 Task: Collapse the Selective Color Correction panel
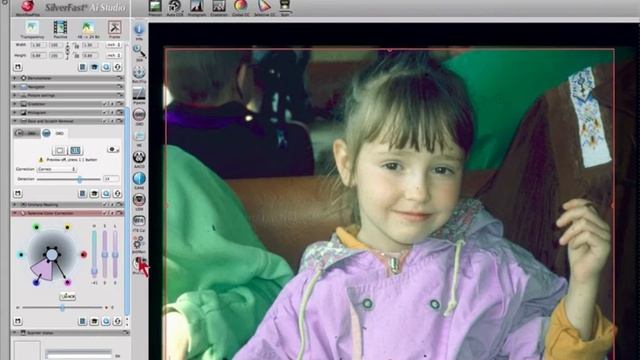pyautogui.click(x=15, y=213)
